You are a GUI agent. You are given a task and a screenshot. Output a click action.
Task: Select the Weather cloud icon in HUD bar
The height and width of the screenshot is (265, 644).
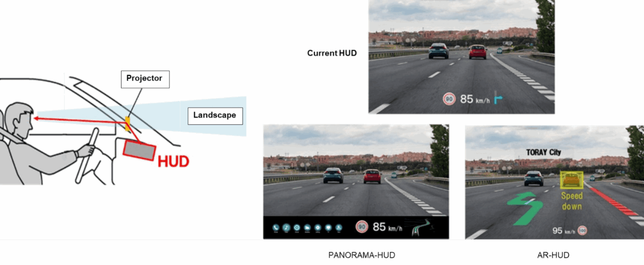click(x=307, y=227)
